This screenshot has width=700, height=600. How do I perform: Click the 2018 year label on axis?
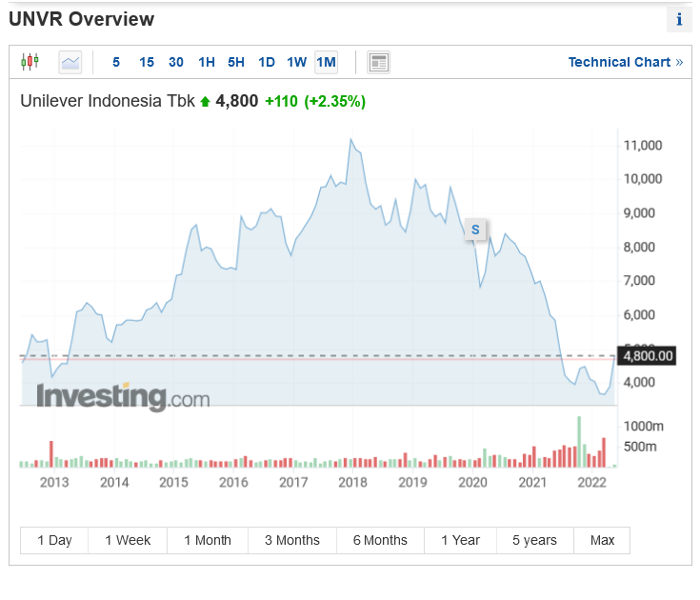pyautogui.click(x=352, y=482)
